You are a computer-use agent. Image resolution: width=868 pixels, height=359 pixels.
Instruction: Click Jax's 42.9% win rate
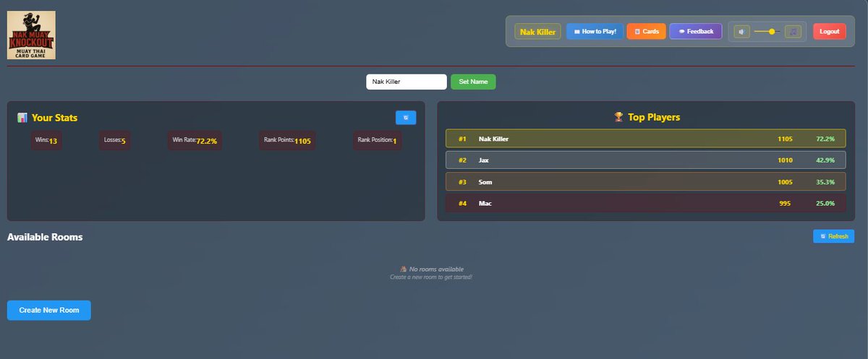click(825, 160)
